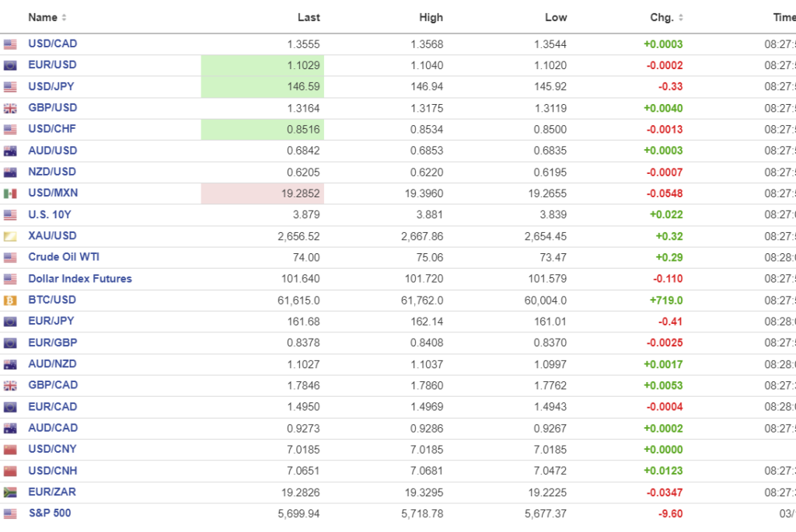Click the EU flag beside EUR/USD

coord(10,66)
